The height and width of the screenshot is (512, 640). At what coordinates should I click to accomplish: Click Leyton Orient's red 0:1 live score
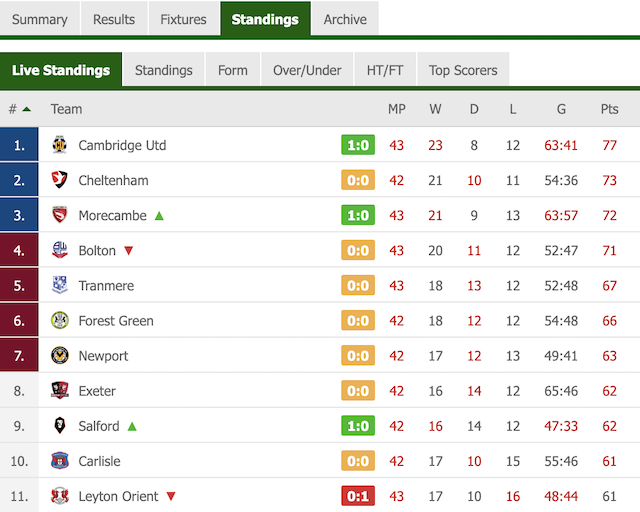358,496
